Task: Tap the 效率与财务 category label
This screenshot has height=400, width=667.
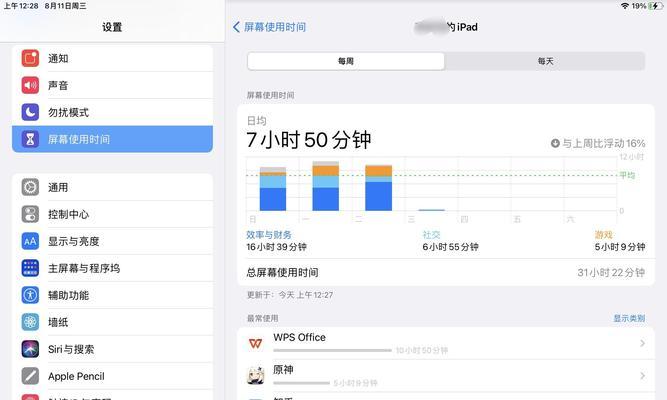Action: (x=269, y=235)
